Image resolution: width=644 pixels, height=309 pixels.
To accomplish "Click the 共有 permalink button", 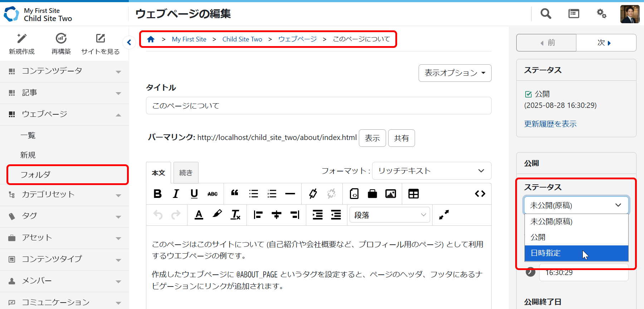I will [401, 138].
